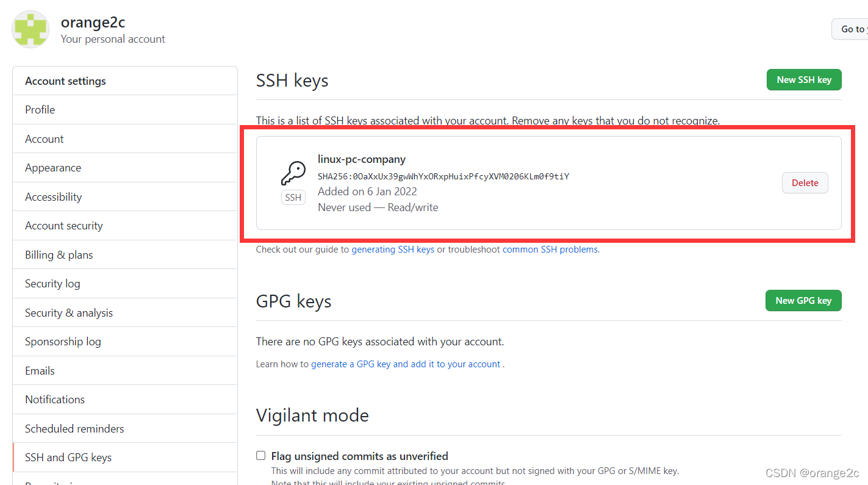Select Accessibility in the sidebar
Viewport: 868px width, 485px height.
point(125,196)
